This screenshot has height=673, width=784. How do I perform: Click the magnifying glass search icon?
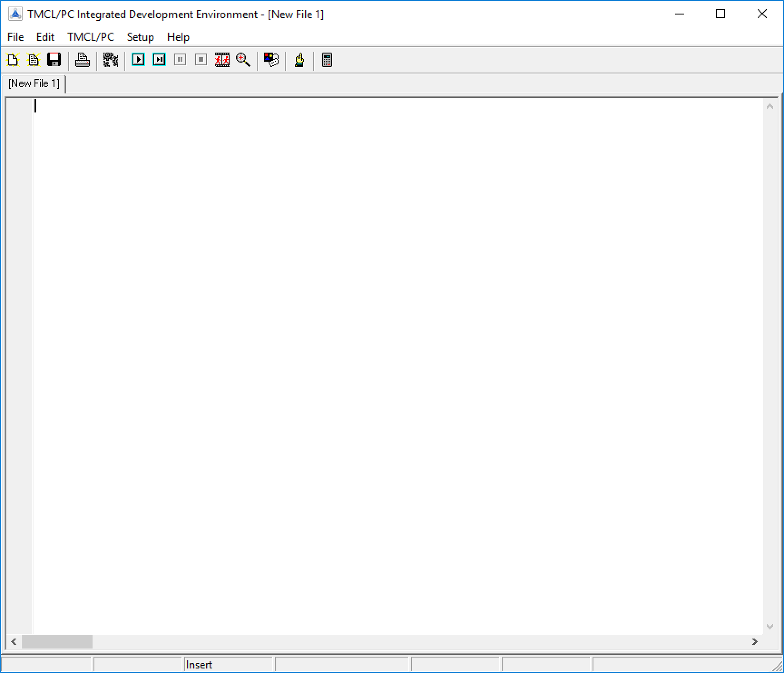(x=243, y=60)
